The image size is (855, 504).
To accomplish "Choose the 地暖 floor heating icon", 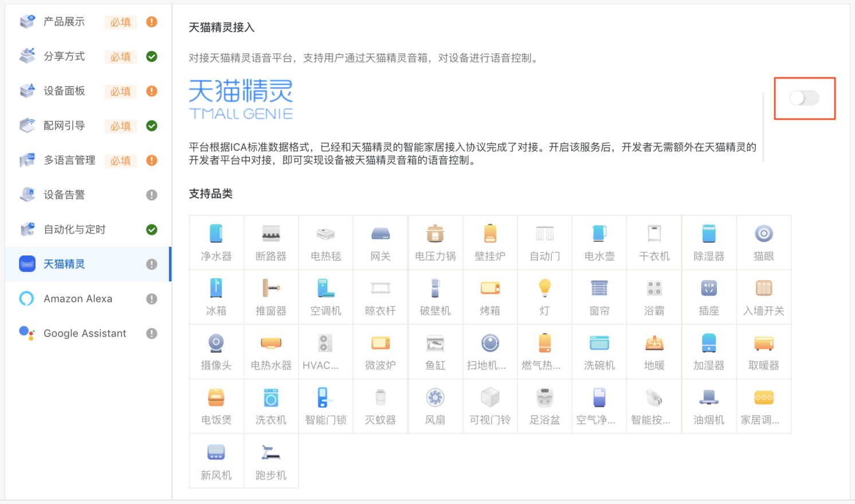I will (654, 343).
